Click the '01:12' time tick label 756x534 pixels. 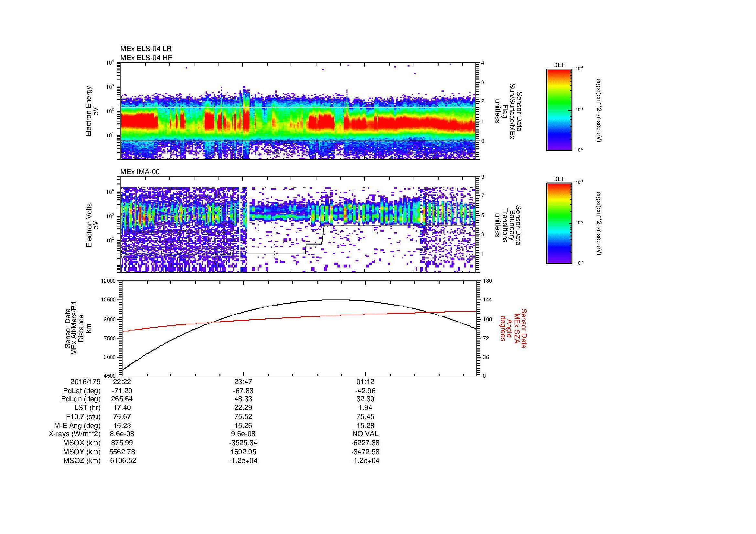(x=365, y=382)
